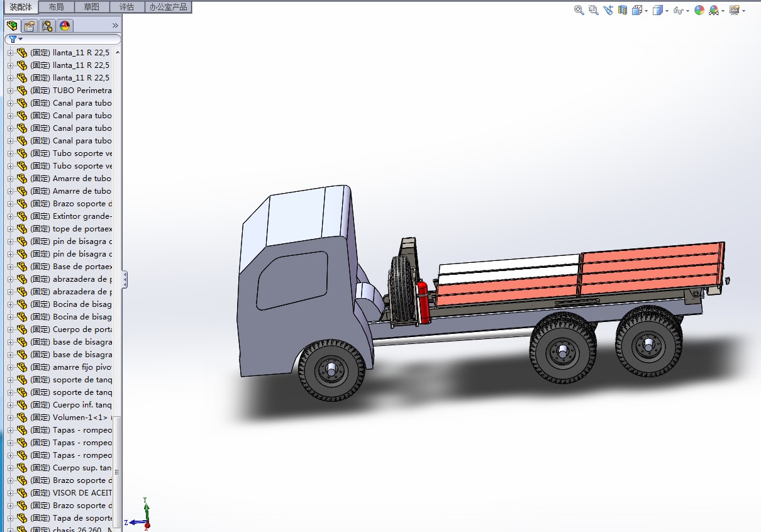Open the View Orientation cube icon
Viewport: 761px width, 532px height.
(x=637, y=10)
